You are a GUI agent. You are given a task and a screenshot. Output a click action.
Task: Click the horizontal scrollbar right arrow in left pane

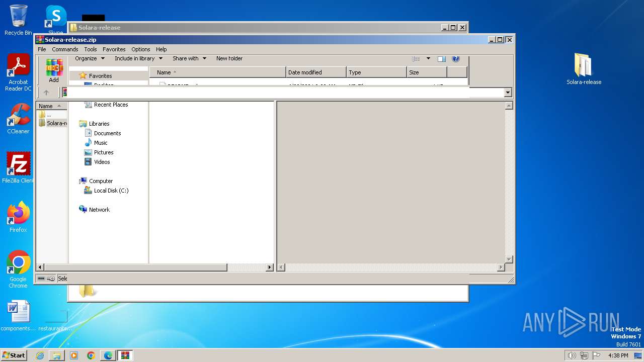pyautogui.click(x=270, y=267)
